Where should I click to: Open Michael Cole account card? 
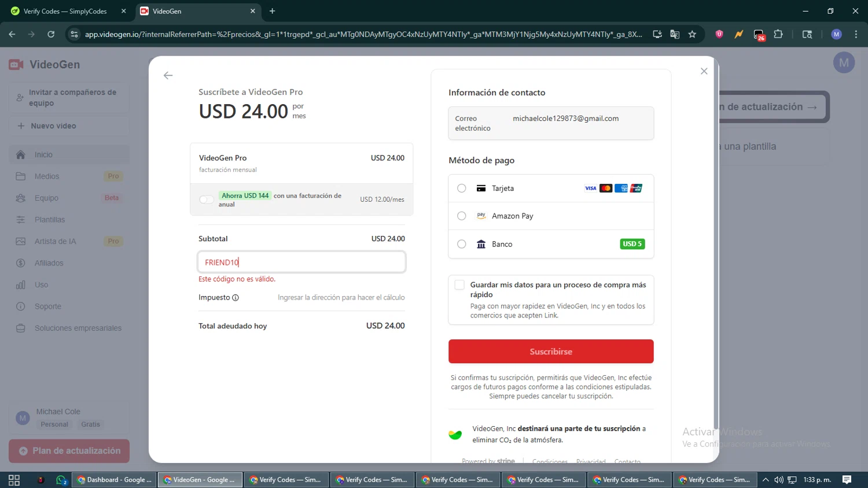[69, 417]
